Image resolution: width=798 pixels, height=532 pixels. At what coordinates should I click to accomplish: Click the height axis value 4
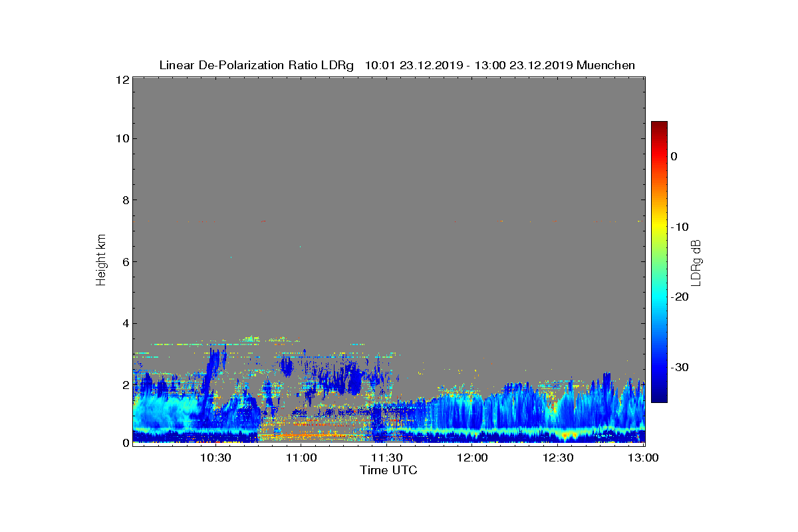pos(124,323)
